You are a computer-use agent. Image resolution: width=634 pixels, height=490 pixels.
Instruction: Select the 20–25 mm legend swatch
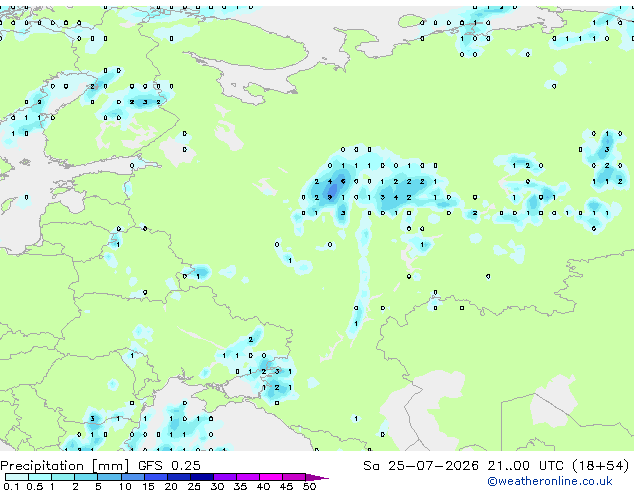coord(179,477)
